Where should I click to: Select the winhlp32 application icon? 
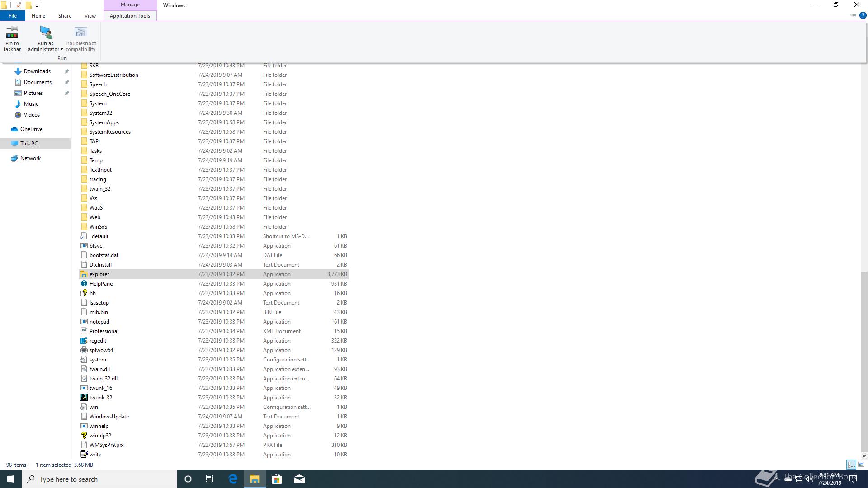coord(84,436)
